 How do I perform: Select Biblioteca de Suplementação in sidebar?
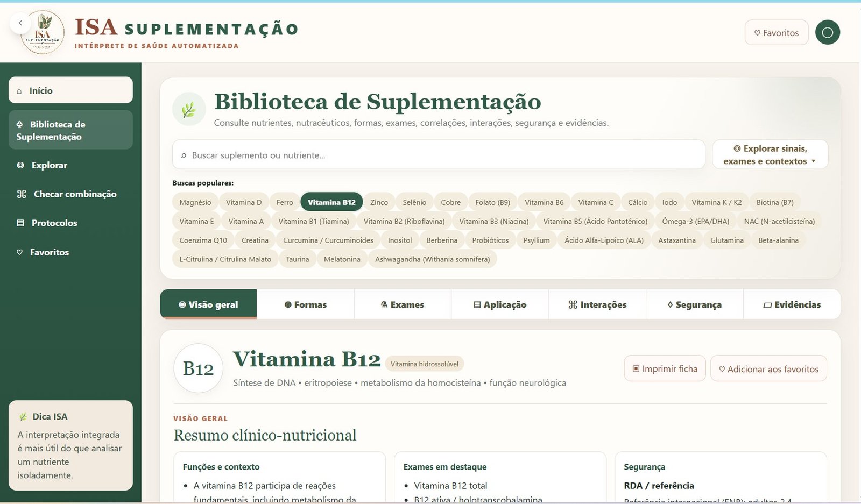point(70,130)
